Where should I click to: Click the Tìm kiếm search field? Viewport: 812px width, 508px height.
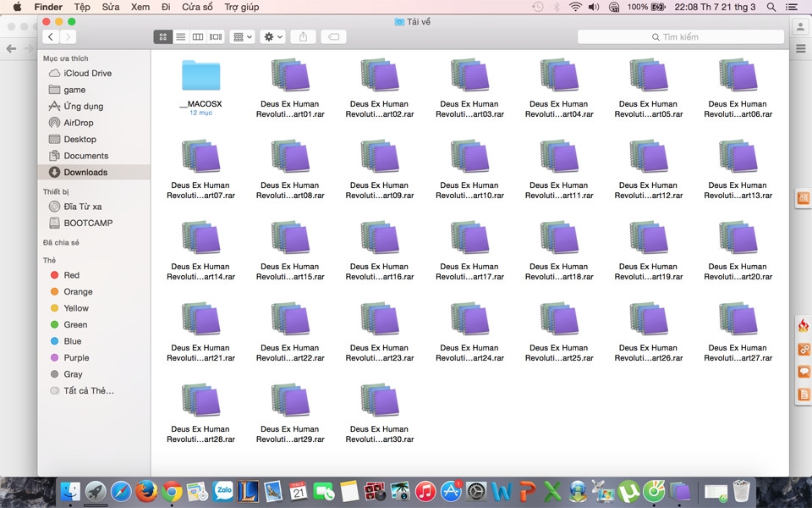680,36
